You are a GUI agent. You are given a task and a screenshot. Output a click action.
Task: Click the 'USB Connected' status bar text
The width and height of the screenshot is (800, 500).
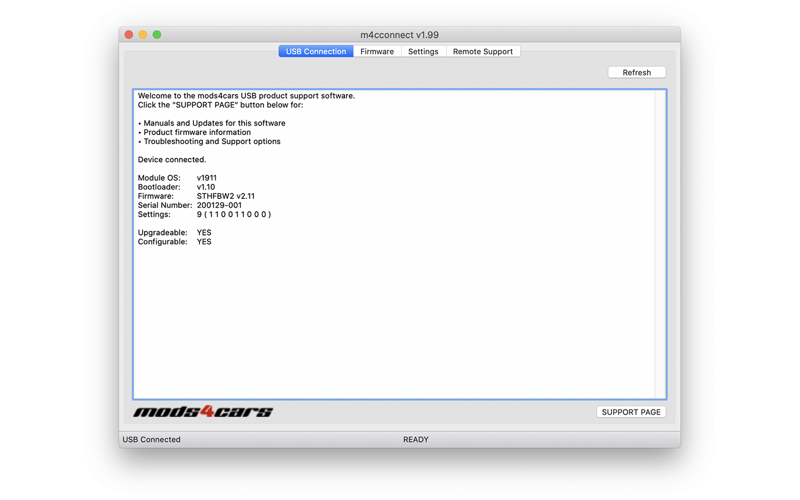(x=152, y=439)
